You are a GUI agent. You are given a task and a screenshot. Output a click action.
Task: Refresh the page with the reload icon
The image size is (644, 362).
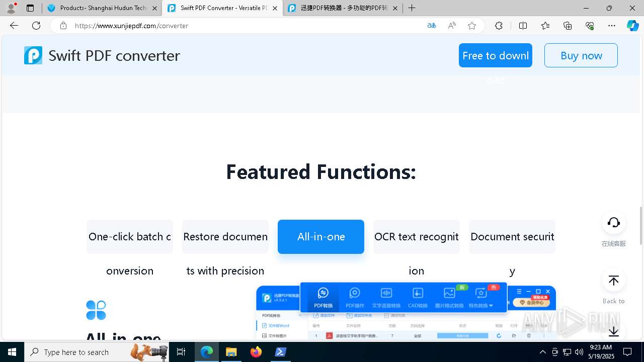[36, 26]
